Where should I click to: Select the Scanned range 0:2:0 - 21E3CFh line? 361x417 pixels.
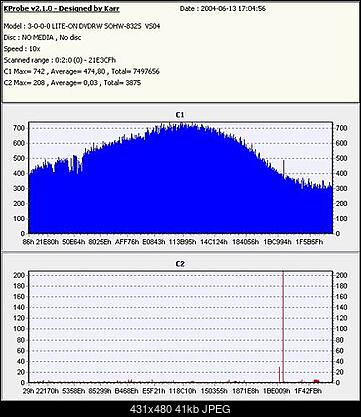tap(60, 60)
